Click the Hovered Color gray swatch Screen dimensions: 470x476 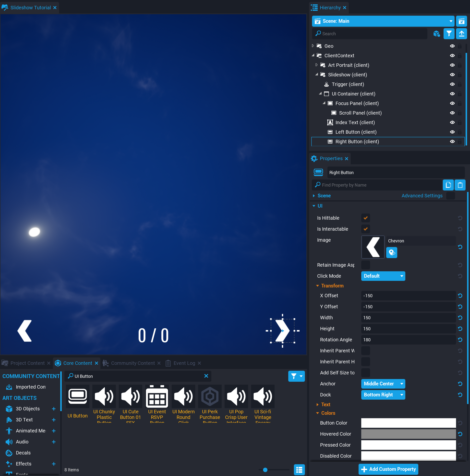click(408, 434)
